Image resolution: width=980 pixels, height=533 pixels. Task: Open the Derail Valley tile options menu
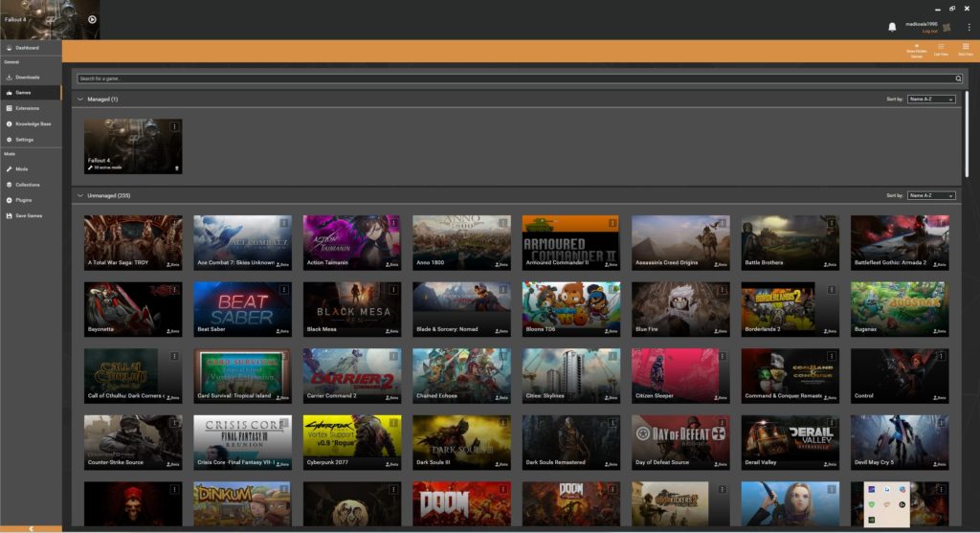click(x=832, y=422)
